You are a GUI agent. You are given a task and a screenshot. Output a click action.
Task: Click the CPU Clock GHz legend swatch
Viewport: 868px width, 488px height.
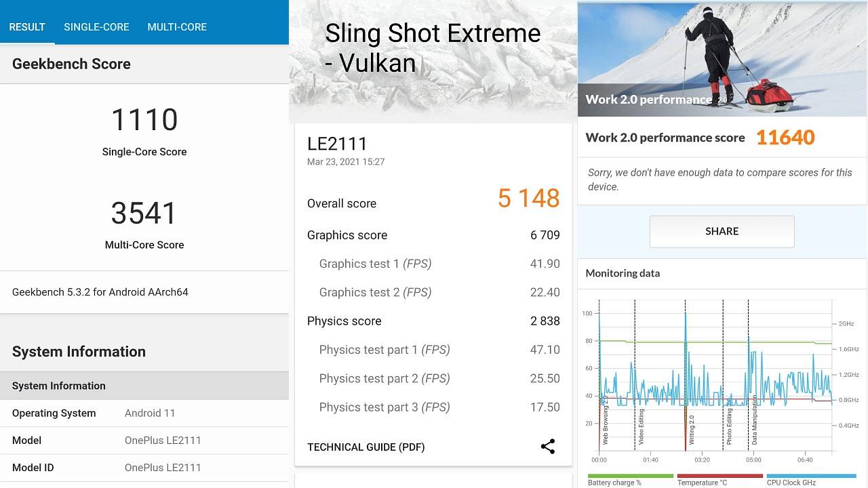[812, 476]
